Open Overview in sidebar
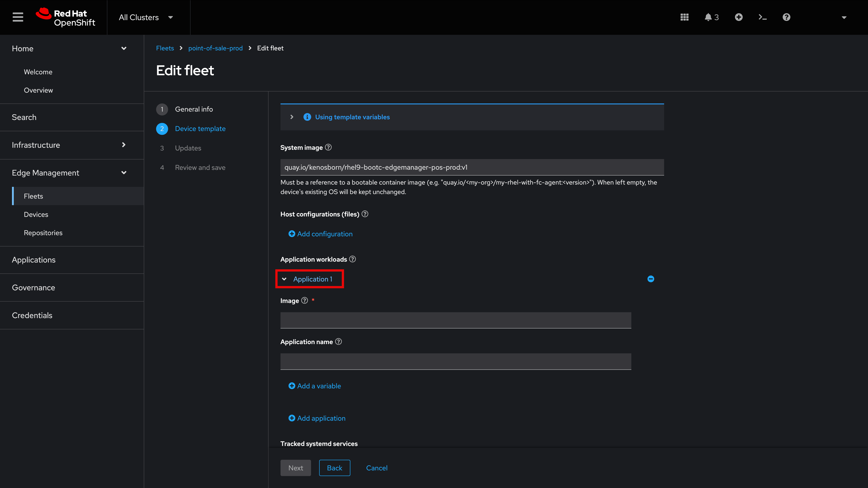The image size is (868, 488). click(38, 90)
